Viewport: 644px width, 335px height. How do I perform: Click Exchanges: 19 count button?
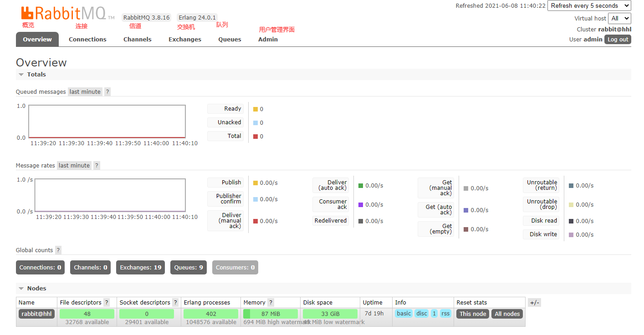[141, 267]
